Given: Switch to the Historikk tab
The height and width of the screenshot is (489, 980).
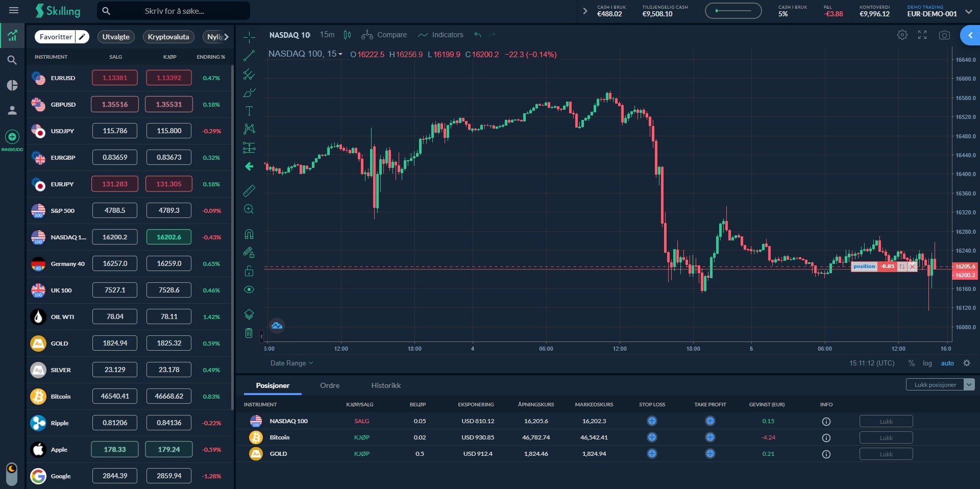Looking at the screenshot, I should tap(386, 385).
